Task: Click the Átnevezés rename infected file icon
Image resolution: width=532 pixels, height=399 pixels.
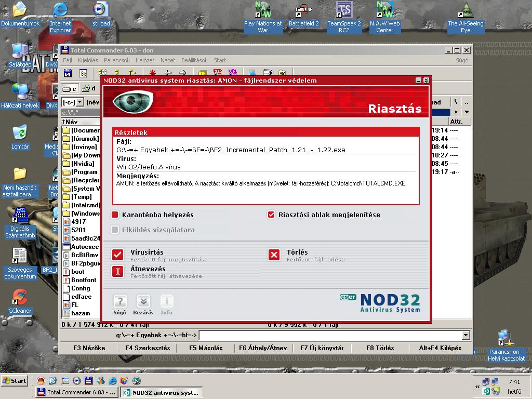Action: pyautogui.click(x=118, y=271)
